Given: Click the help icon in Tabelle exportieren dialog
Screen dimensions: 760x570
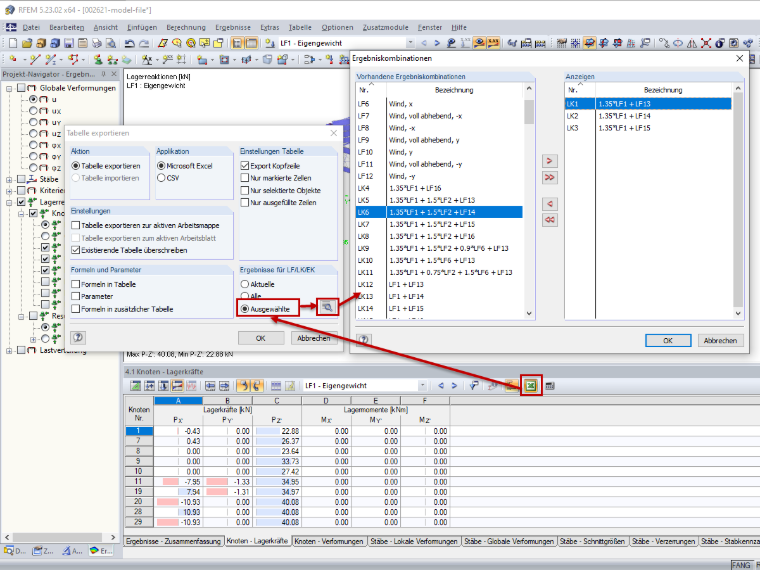Looking at the screenshot, I should point(78,337).
